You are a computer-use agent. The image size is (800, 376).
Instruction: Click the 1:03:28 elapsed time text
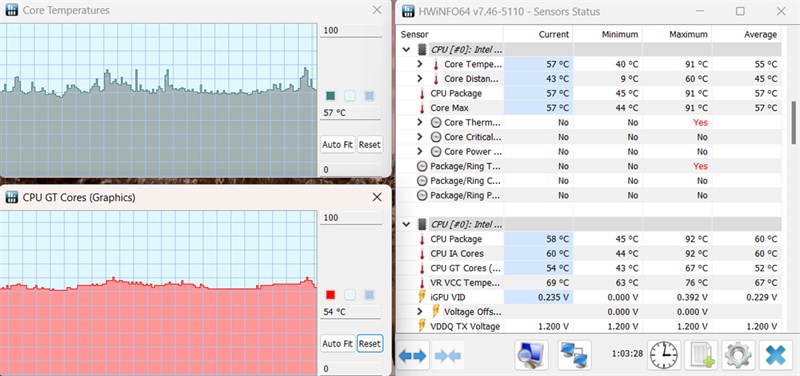coord(628,353)
